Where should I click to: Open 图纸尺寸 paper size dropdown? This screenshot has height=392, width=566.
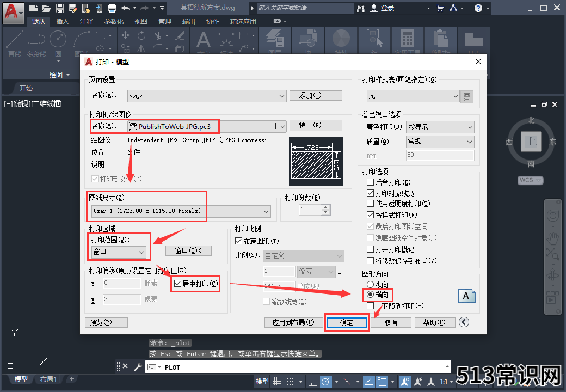pos(181,211)
